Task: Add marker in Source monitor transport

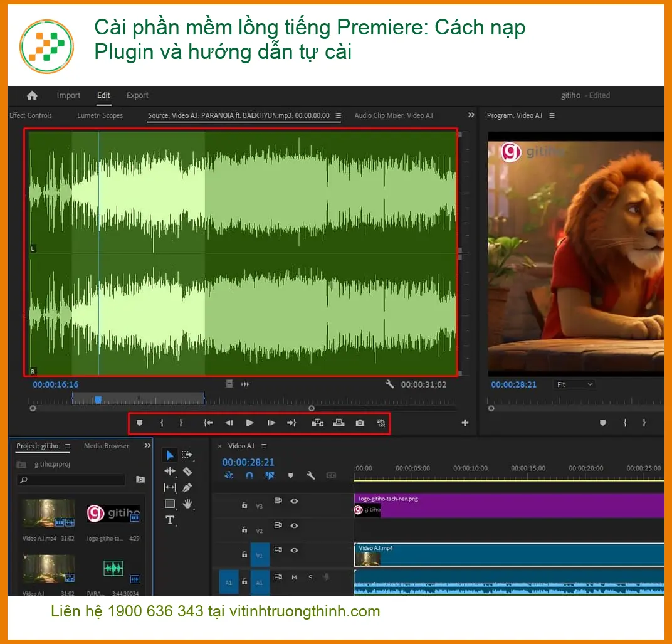Action: [139, 423]
